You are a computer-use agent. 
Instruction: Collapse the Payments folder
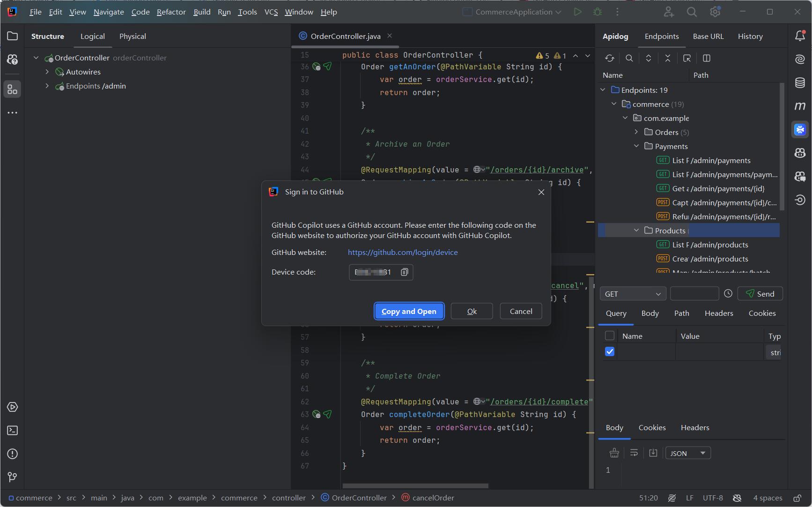point(636,146)
